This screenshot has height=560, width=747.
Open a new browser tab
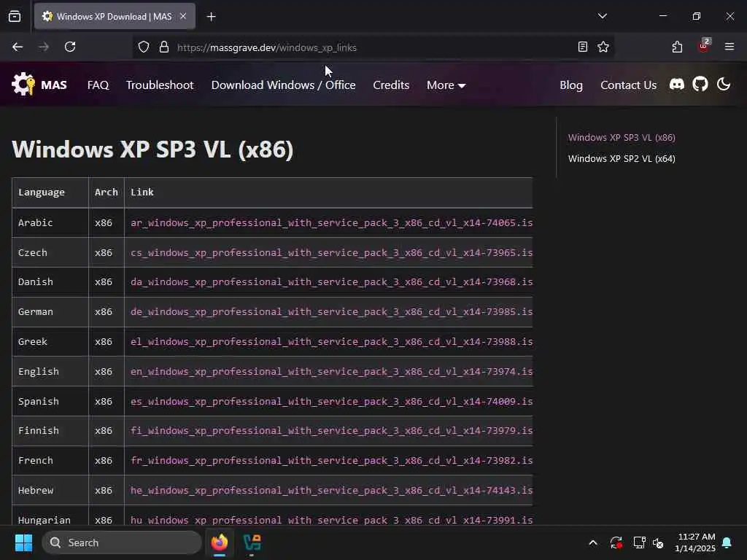click(x=211, y=17)
